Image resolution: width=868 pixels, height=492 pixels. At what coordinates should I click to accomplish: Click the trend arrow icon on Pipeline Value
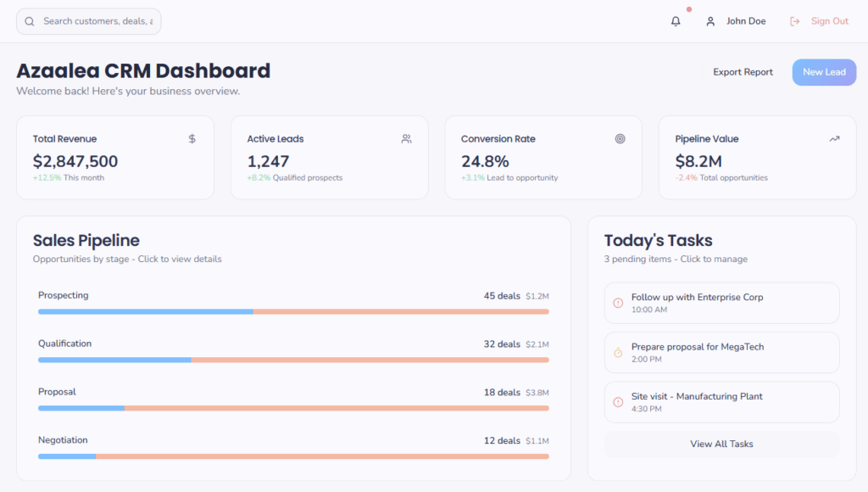pyautogui.click(x=834, y=138)
